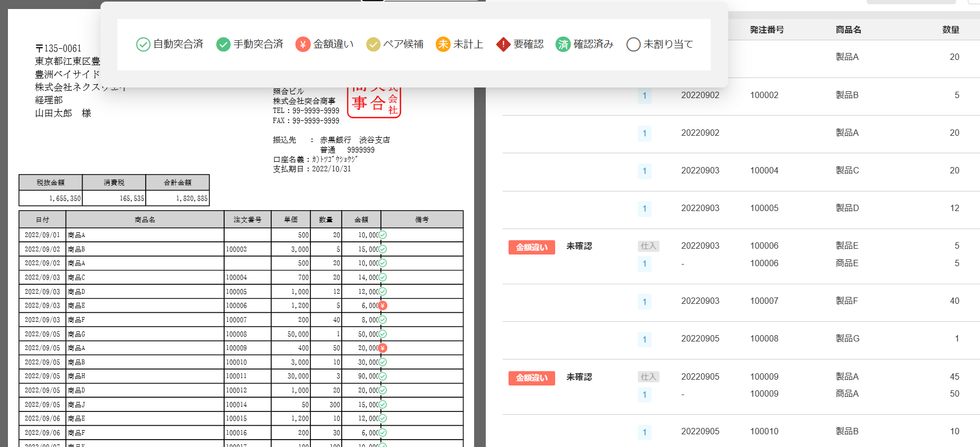This screenshot has height=447, width=980.
Task: Click the 商品名 column header in right table
Action: [x=848, y=30]
